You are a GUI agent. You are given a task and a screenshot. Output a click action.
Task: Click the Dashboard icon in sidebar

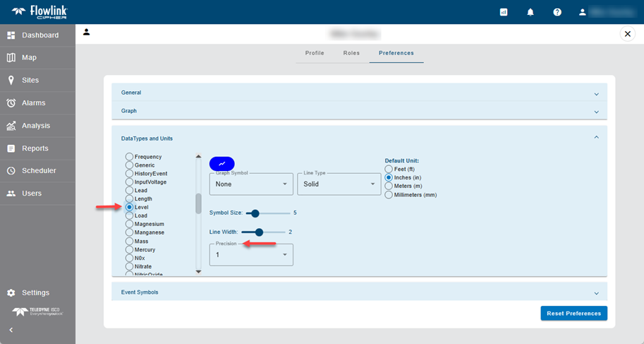pyautogui.click(x=11, y=35)
